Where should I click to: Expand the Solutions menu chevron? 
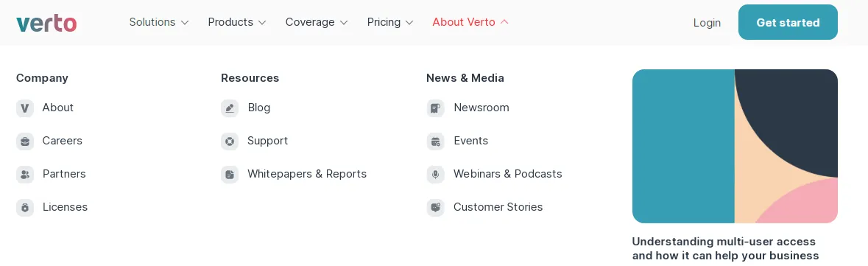tap(185, 23)
